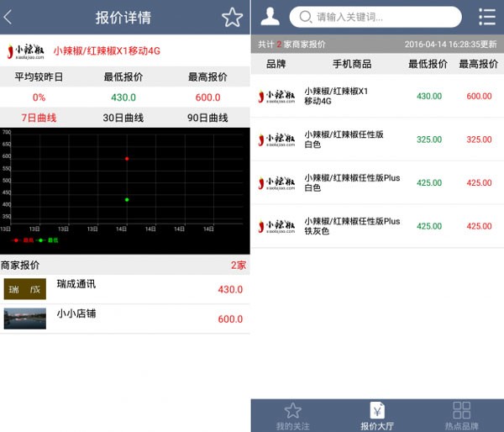The image size is (504, 432).
Task: Select merchant 小小店铺 row
Action: coord(125,319)
